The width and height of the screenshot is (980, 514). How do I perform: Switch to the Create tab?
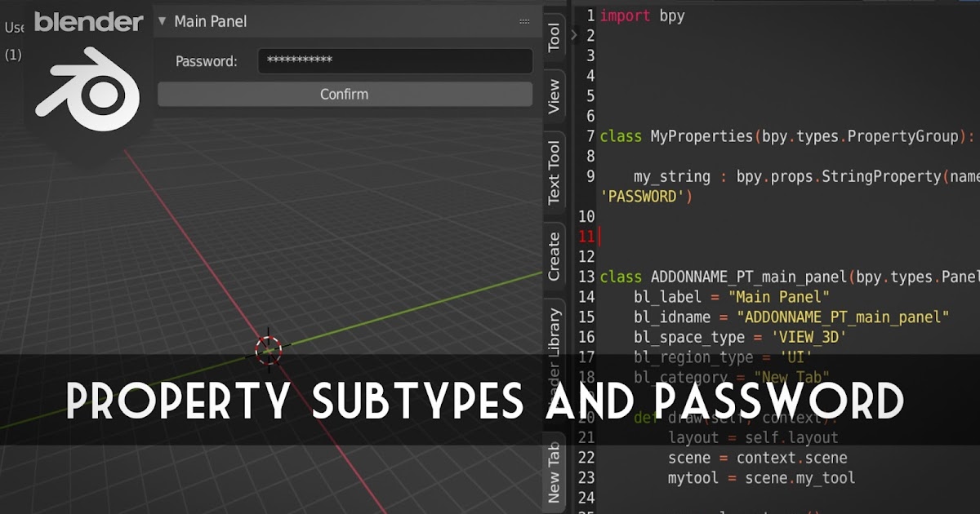(x=555, y=255)
